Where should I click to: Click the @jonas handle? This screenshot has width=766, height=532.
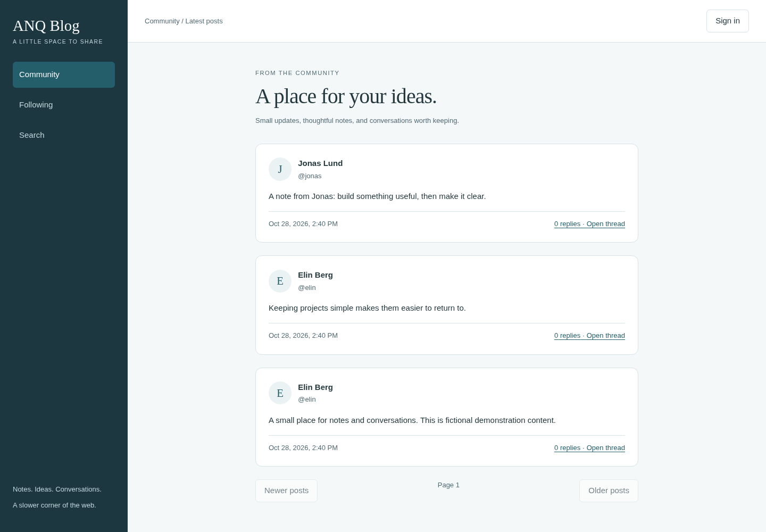[310, 176]
